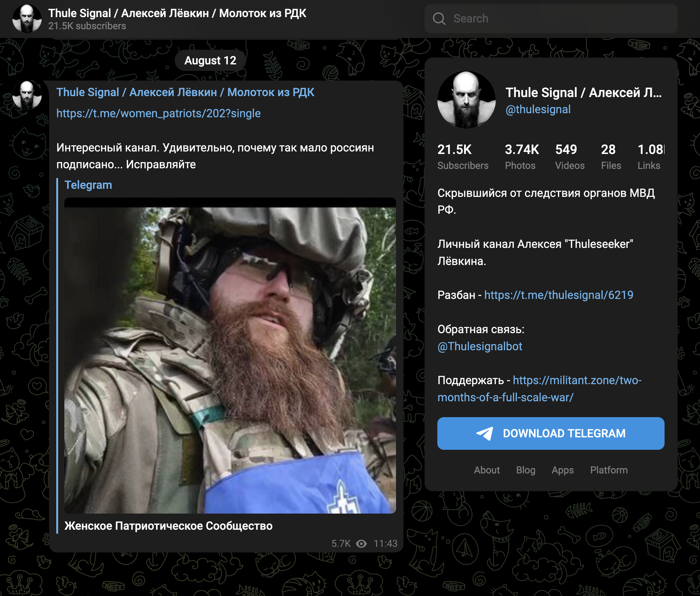700x596 pixels.
Task: Open the Apps footer link
Action: point(563,470)
